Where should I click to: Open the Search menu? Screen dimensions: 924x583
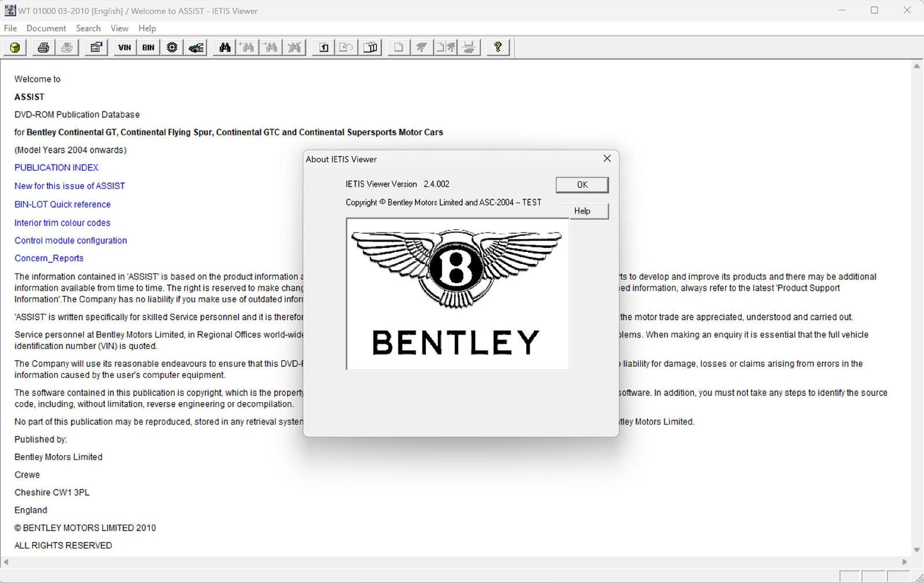88,28
